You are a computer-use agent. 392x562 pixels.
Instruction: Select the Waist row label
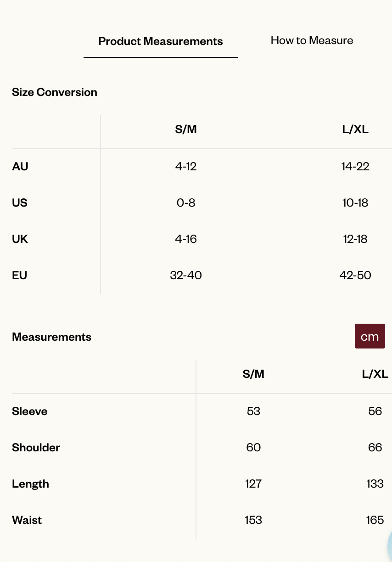(x=27, y=520)
